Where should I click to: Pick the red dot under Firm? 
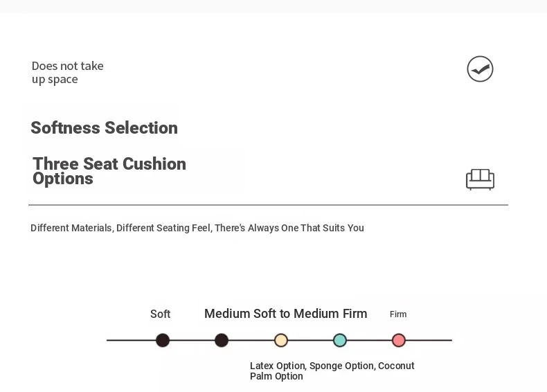pos(398,340)
